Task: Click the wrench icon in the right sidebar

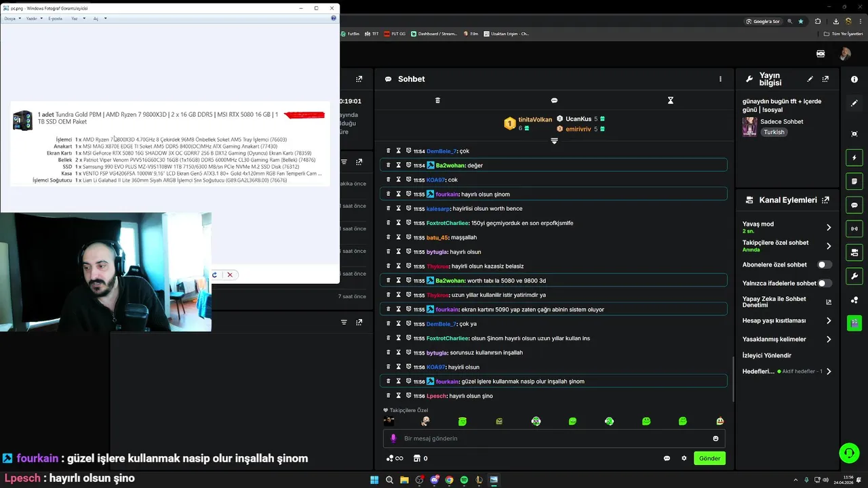Action: pos(854,277)
